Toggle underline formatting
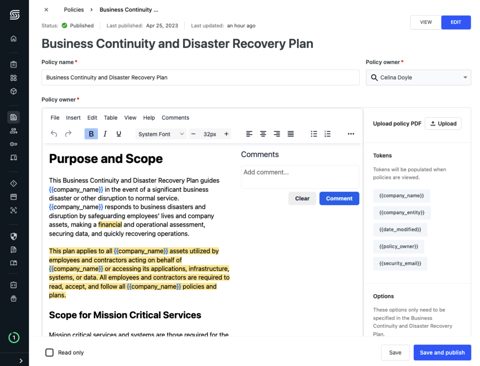 [119, 134]
